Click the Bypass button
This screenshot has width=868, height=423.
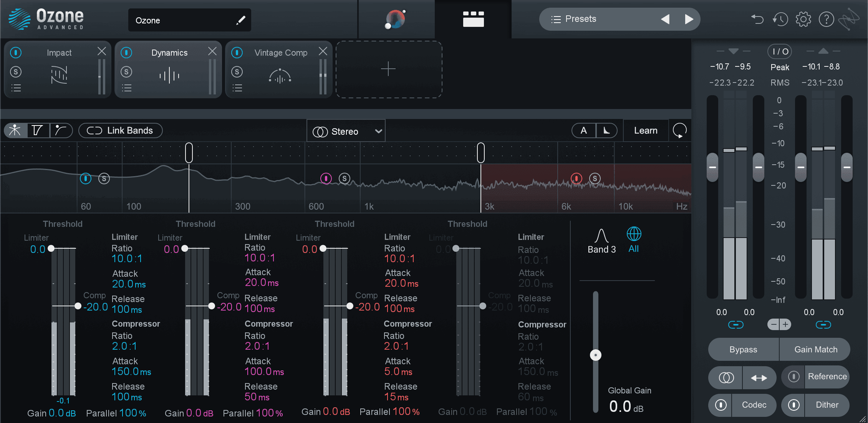(743, 349)
